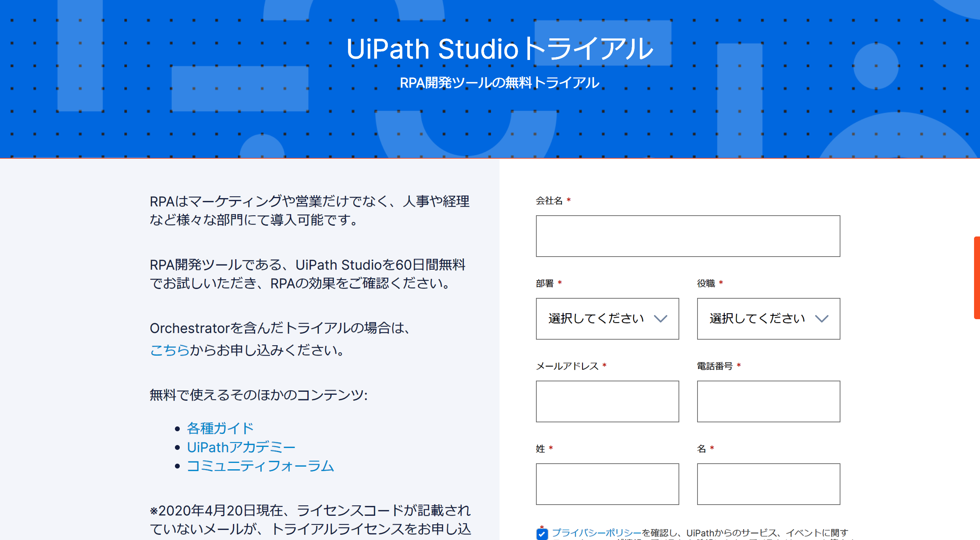Open the 各種ガイド guides link
This screenshot has height=540, width=980.
(x=220, y=428)
